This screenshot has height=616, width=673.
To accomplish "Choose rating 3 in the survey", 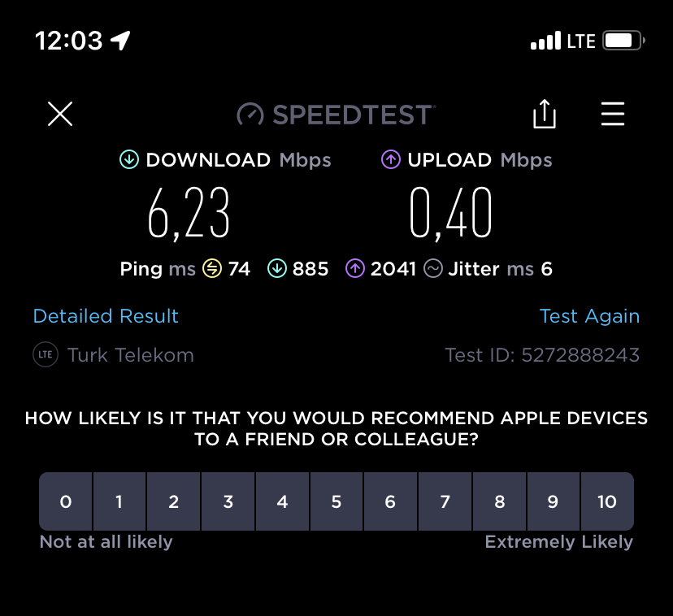I will (228, 501).
